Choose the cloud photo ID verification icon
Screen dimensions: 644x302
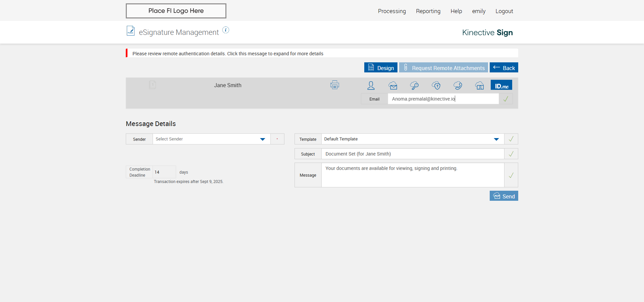(480, 85)
